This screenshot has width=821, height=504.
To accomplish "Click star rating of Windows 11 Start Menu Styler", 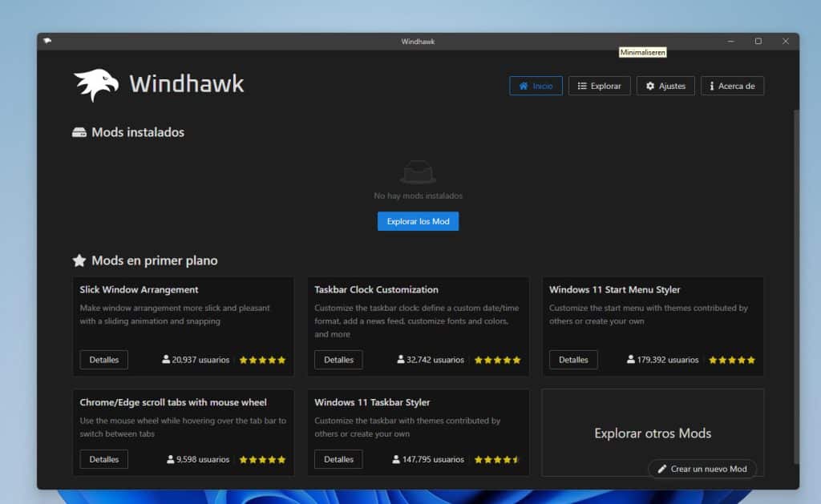I will 732,360.
